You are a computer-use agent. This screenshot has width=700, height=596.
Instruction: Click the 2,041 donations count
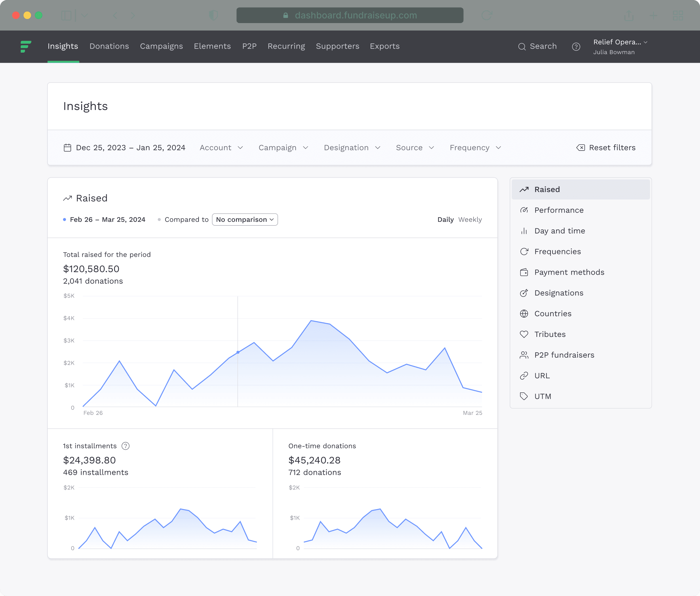click(93, 281)
